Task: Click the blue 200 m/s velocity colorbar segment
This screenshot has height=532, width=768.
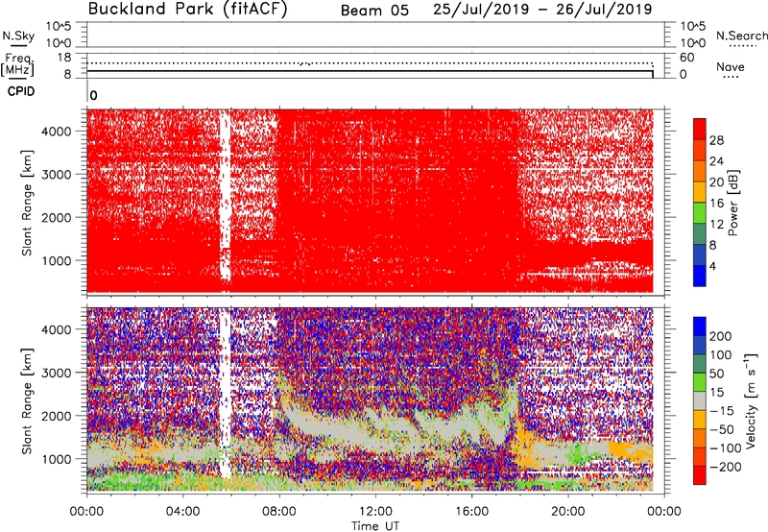Action: click(x=700, y=326)
